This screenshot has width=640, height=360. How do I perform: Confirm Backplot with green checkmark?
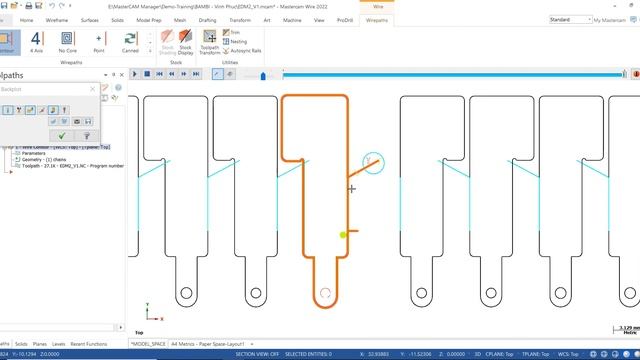[x=62, y=136]
